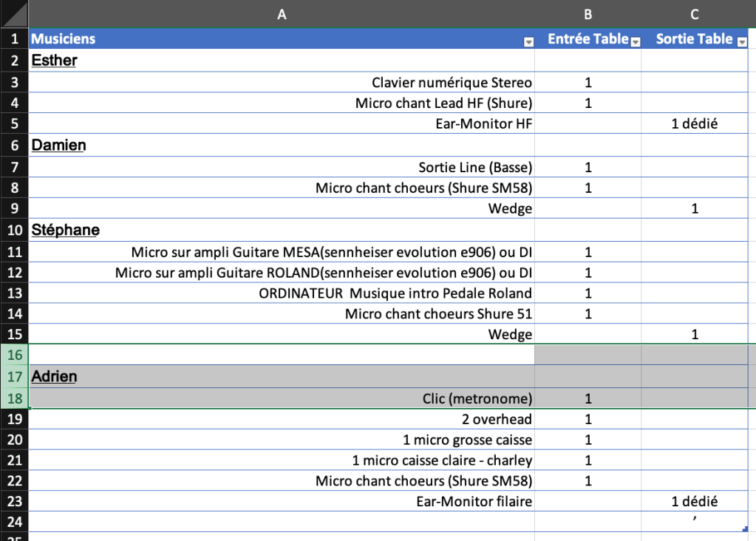Select the ORDINATEUR Musique intro Pedale Roland cell
This screenshot has height=541, width=756.
point(395,293)
